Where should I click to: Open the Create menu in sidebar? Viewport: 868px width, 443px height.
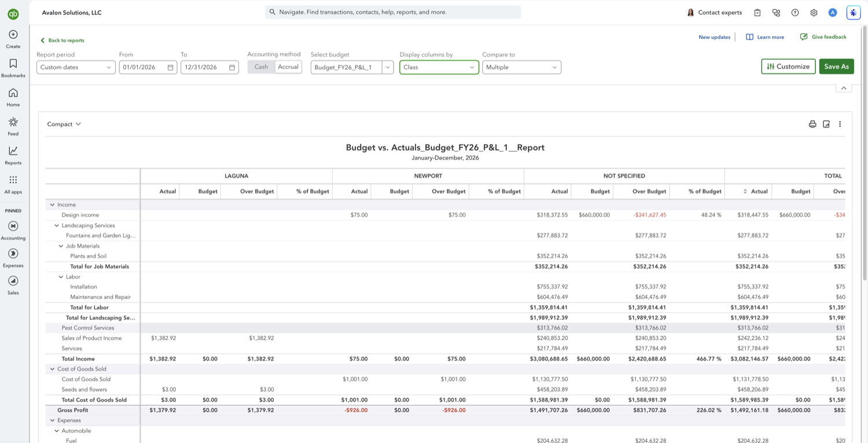pos(13,39)
